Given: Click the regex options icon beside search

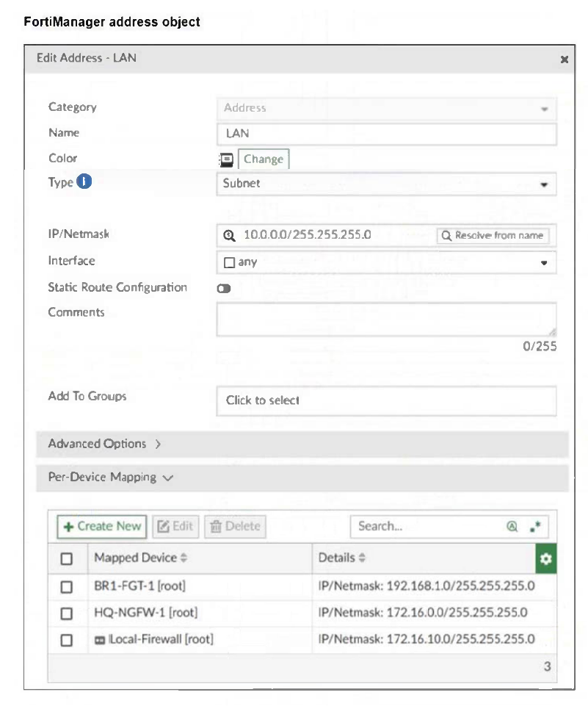Looking at the screenshot, I should coord(534,526).
